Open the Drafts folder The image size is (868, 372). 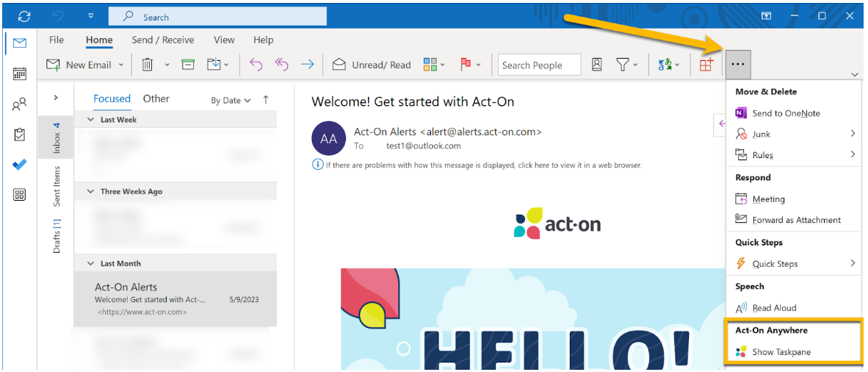(x=56, y=236)
